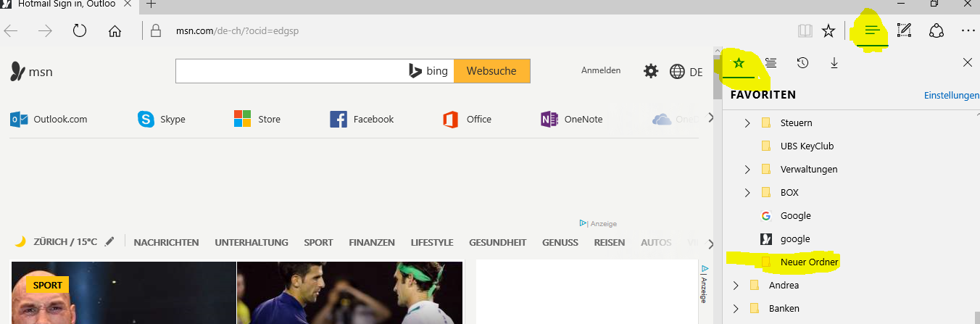Image resolution: width=980 pixels, height=324 pixels.
Task: Expand the Steuern folder
Action: point(747,123)
